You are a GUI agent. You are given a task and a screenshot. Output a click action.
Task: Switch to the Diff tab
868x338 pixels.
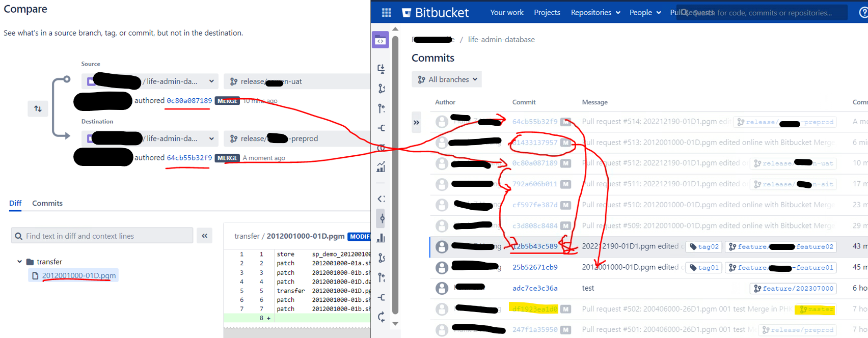(x=15, y=203)
